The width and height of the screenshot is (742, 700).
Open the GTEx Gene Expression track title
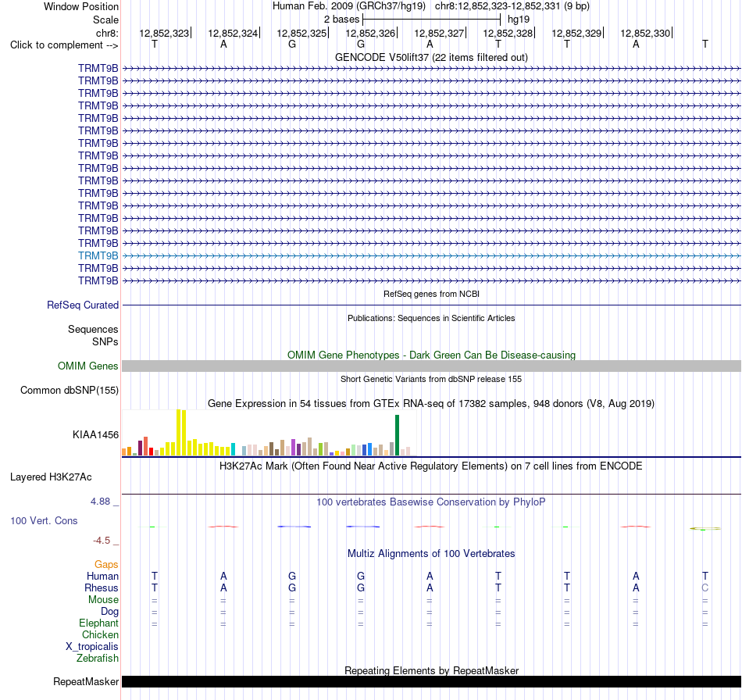point(431,404)
